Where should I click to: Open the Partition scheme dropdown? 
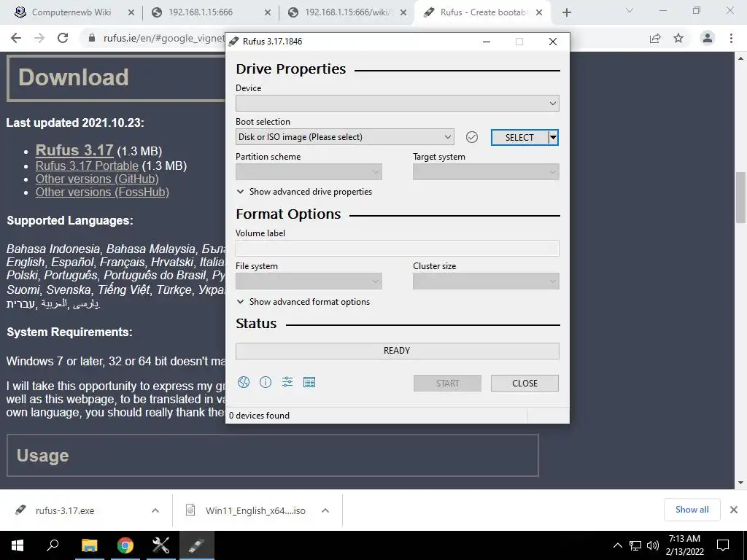click(309, 172)
